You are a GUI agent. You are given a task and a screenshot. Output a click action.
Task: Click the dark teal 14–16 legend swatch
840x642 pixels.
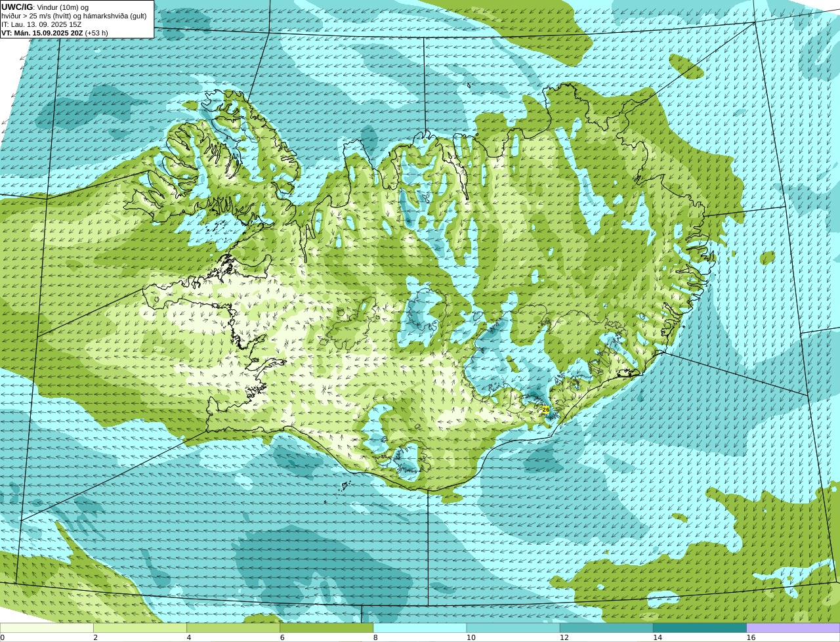point(700,628)
